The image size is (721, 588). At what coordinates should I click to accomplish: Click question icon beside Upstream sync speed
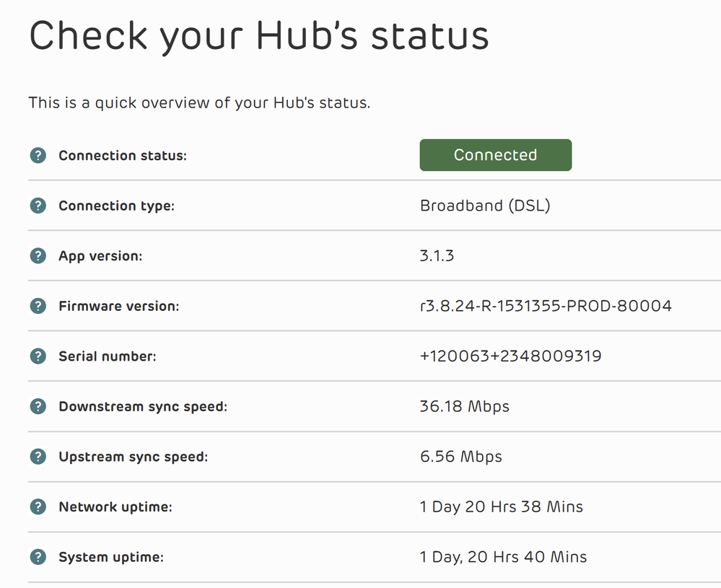(38, 457)
